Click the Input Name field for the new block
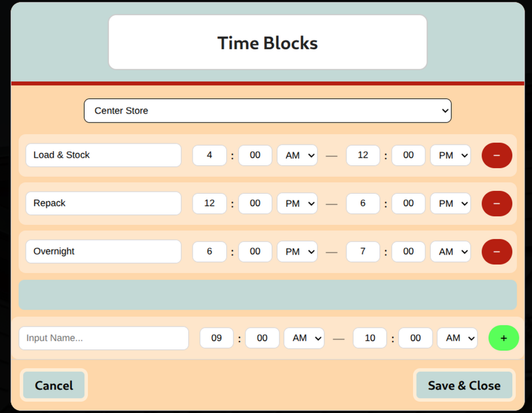532x413 pixels. [103, 338]
